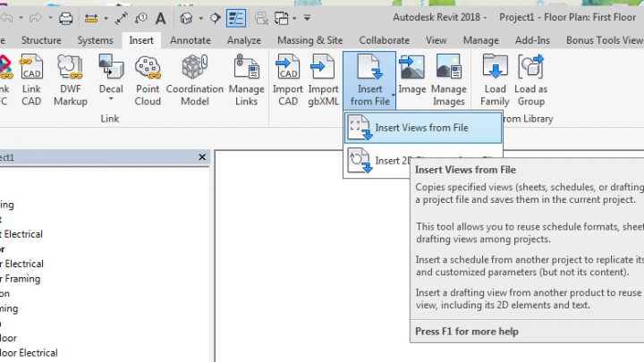Click the Load Family tool

pyautogui.click(x=495, y=80)
